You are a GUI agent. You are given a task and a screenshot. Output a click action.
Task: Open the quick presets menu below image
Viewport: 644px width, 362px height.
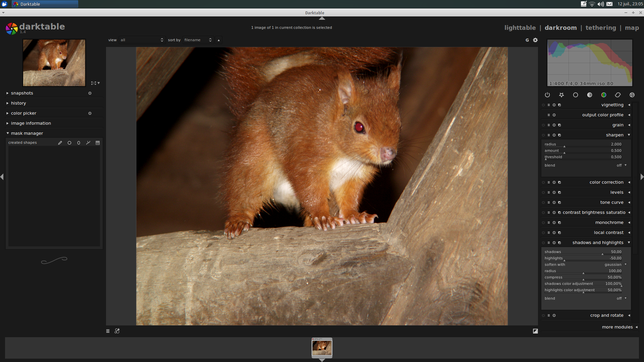click(108, 331)
